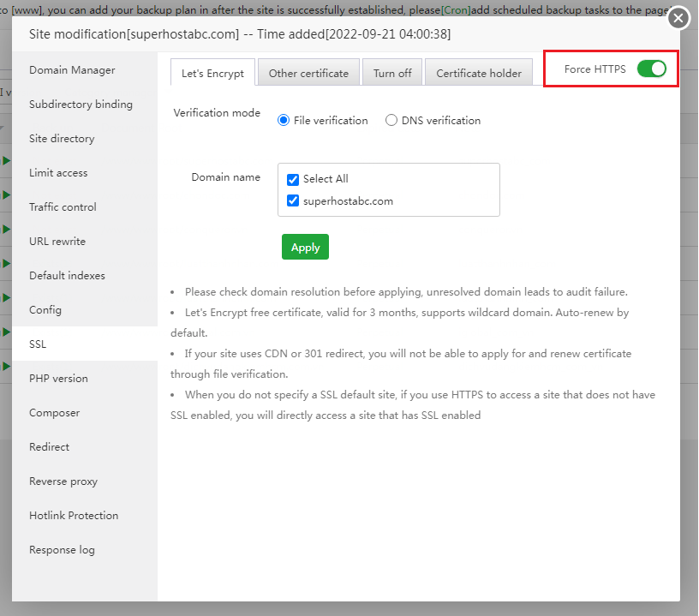Select File verification mode
Screen dimensions: 699x616
point(284,121)
